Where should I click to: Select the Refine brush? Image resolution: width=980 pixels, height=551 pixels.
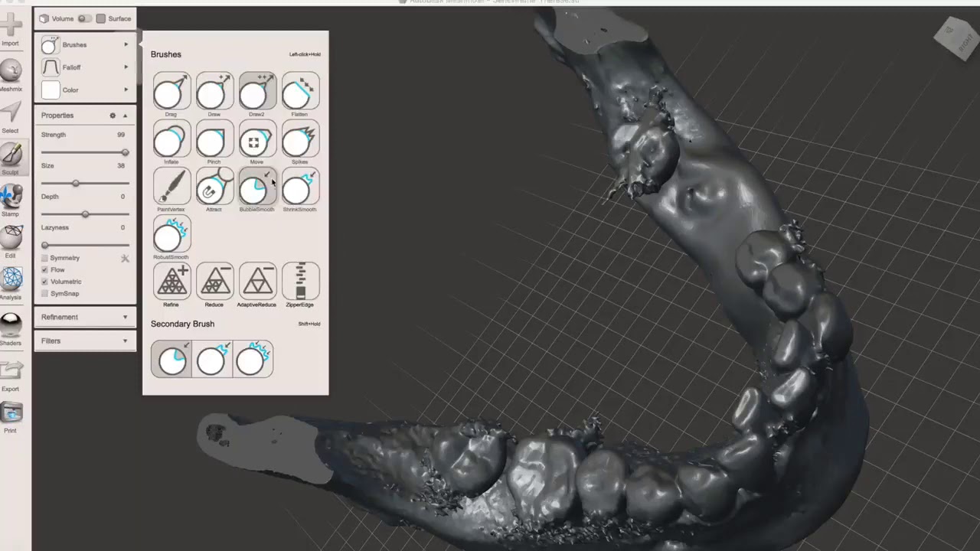pyautogui.click(x=171, y=282)
